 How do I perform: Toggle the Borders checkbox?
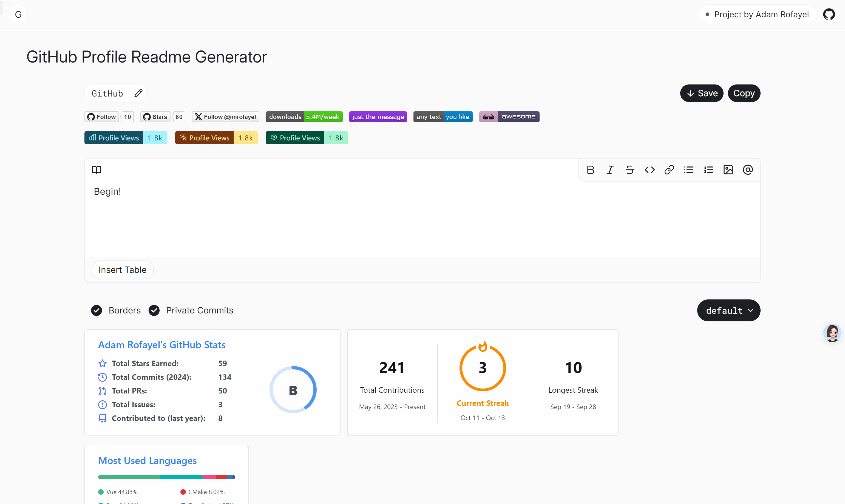pos(97,310)
